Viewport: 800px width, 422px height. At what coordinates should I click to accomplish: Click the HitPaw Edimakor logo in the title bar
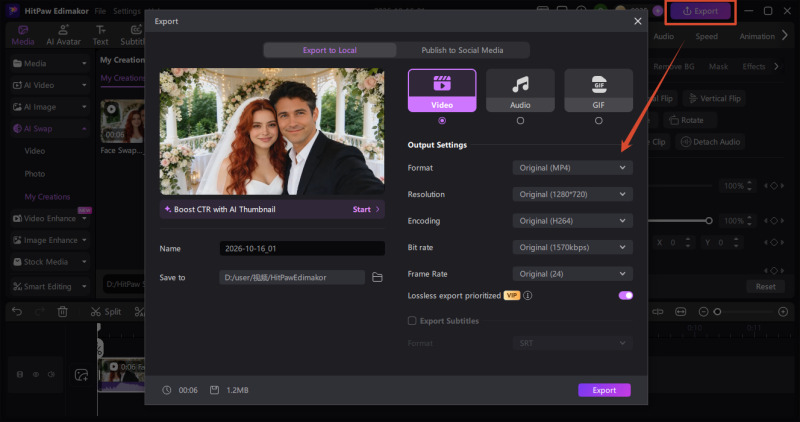coord(12,11)
